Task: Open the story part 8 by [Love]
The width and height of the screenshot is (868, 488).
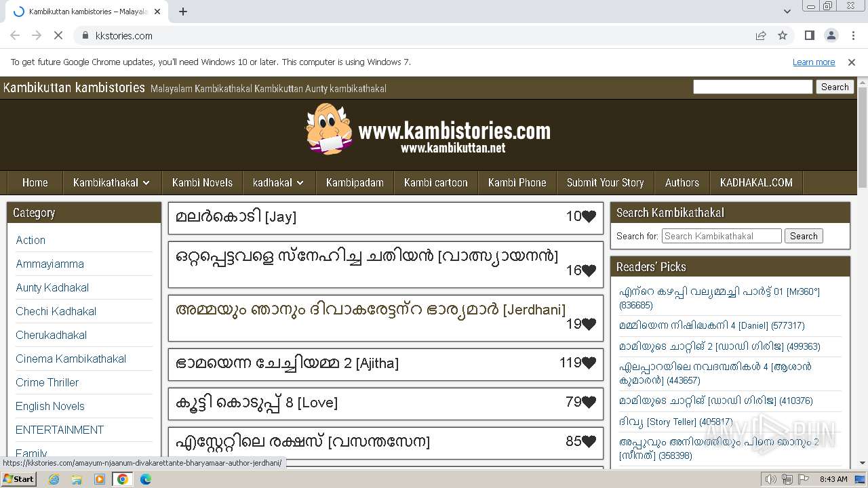Action: (x=256, y=403)
